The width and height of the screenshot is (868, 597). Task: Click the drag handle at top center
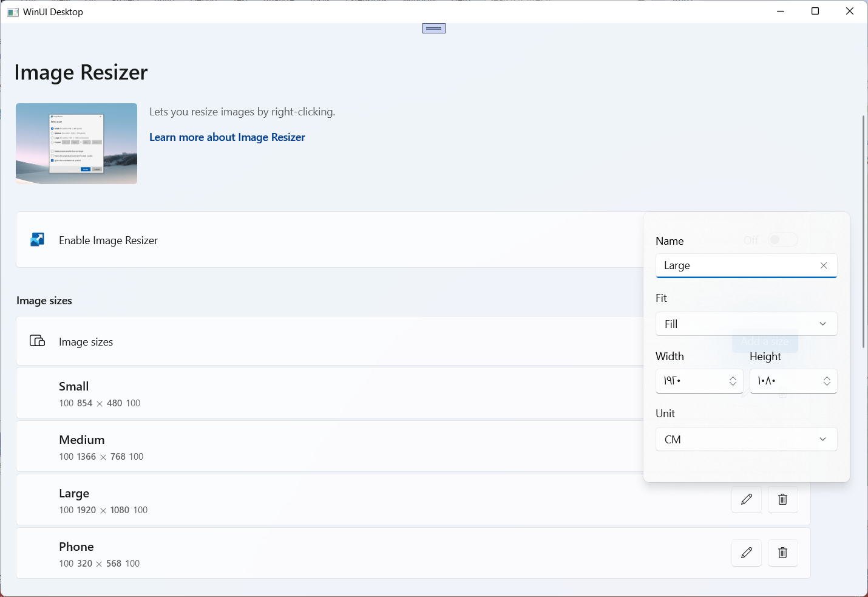click(434, 29)
